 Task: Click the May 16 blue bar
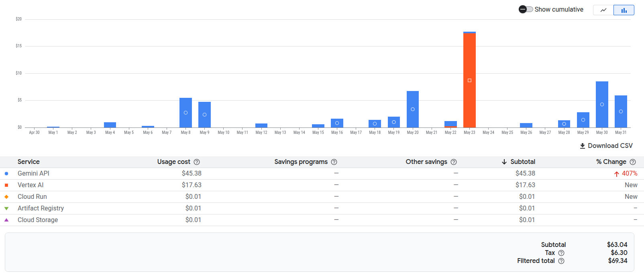[337, 123]
